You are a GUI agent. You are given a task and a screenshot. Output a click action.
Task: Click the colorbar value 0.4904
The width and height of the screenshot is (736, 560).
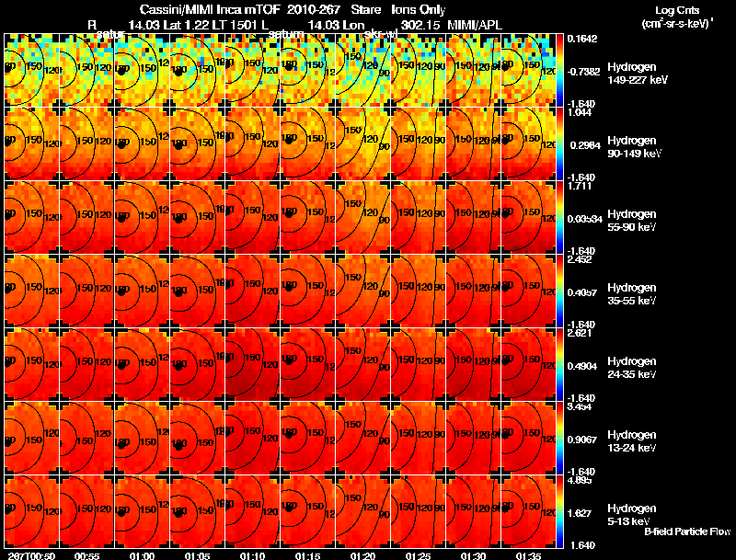(582, 366)
